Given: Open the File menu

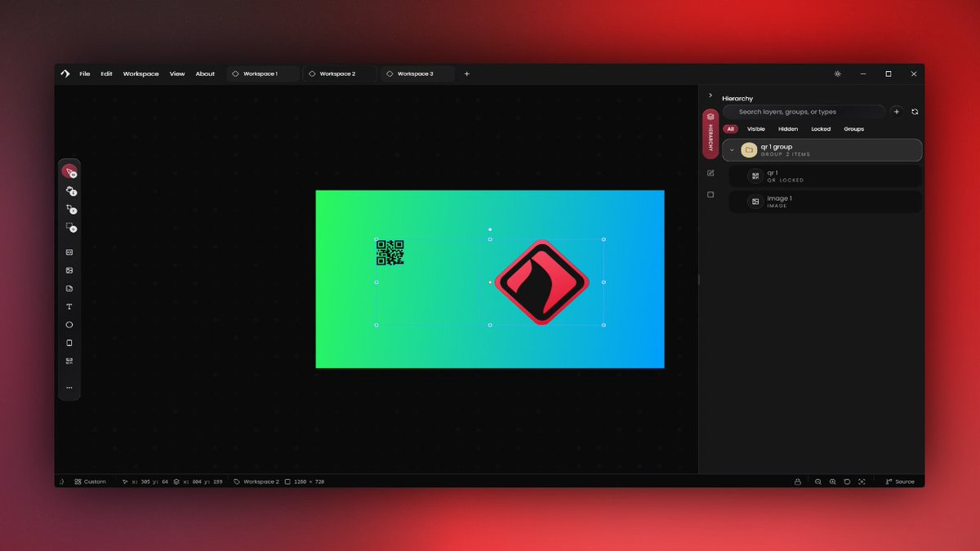Looking at the screenshot, I should point(85,73).
